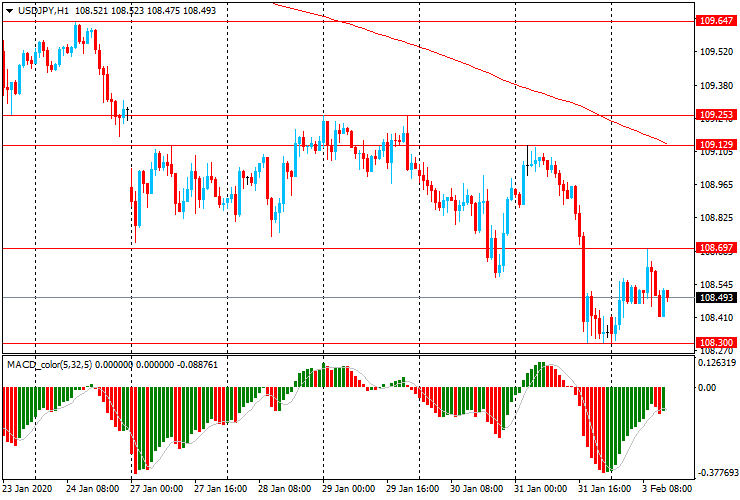Image resolution: width=740 pixels, height=500 pixels.
Task: Click the 27 Jan 00:00 time axis label
Action: click(x=156, y=488)
